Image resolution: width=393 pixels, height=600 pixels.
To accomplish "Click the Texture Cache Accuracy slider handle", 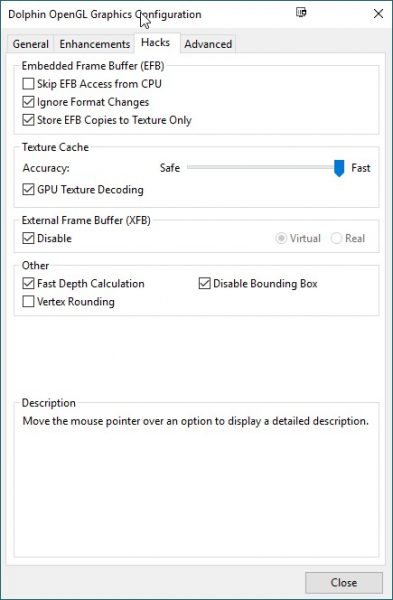I will click(339, 168).
